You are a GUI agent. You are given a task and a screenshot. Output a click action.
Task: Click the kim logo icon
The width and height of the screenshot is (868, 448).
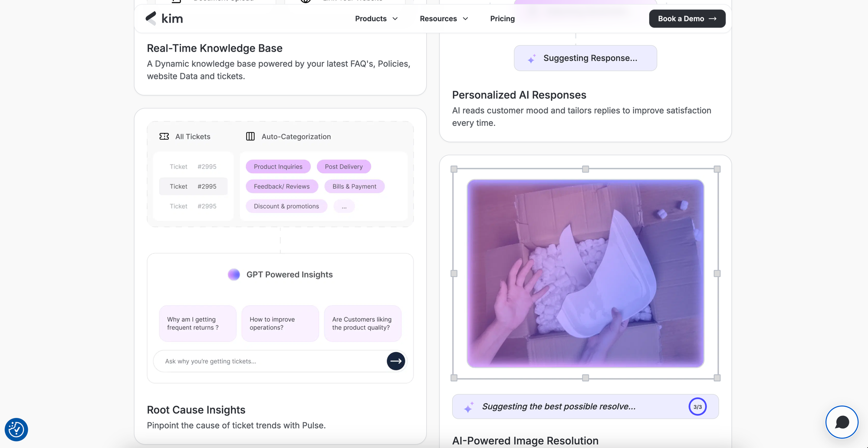151,18
